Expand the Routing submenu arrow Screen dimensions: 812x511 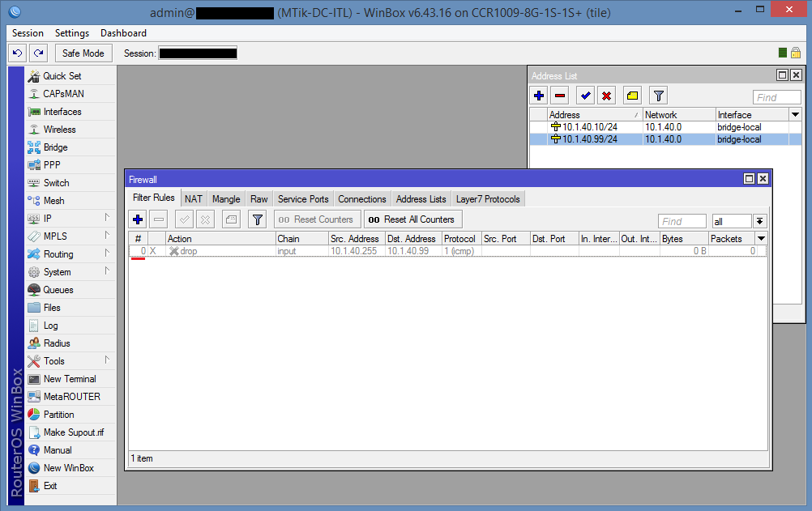click(x=107, y=253)
